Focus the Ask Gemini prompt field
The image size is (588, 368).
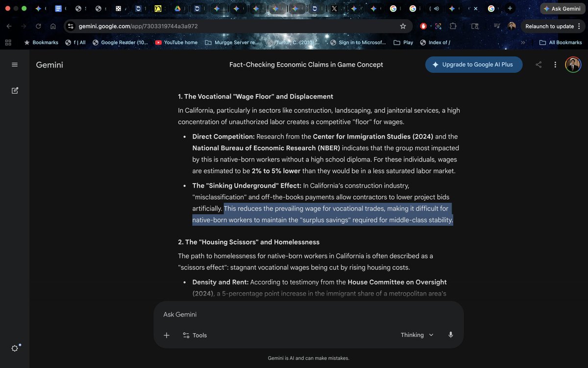(309, 315)
